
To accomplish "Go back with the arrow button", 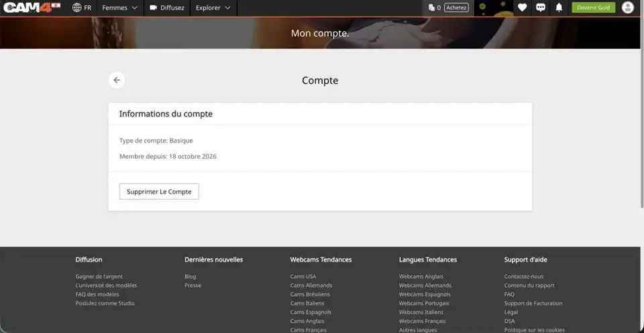I will [x=117, y=80].
